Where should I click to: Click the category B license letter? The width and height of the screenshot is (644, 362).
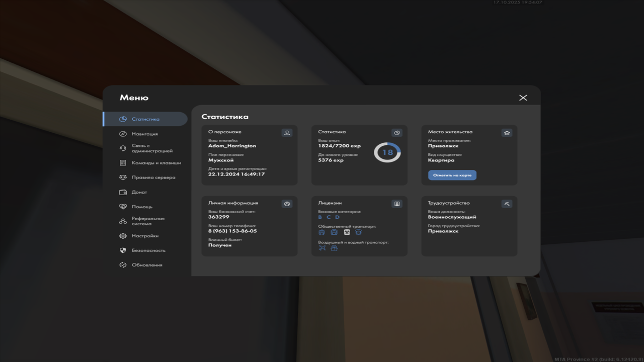click(x=320, y=217)
